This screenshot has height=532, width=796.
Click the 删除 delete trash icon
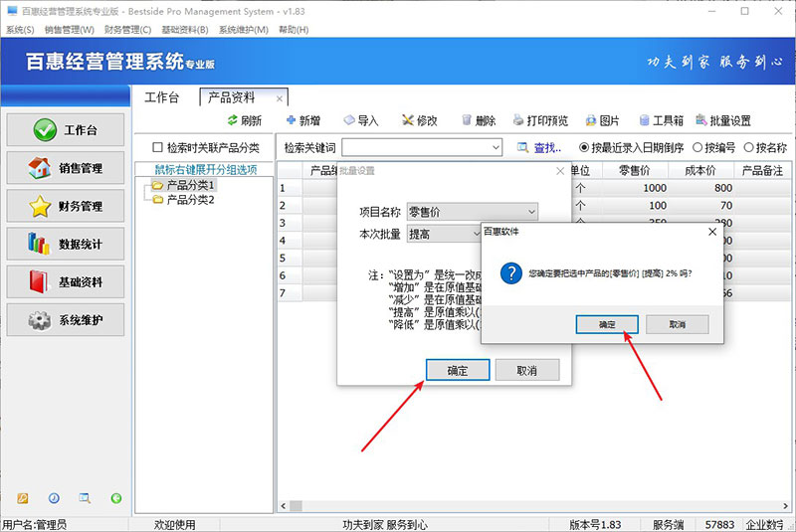pos(467,120)
